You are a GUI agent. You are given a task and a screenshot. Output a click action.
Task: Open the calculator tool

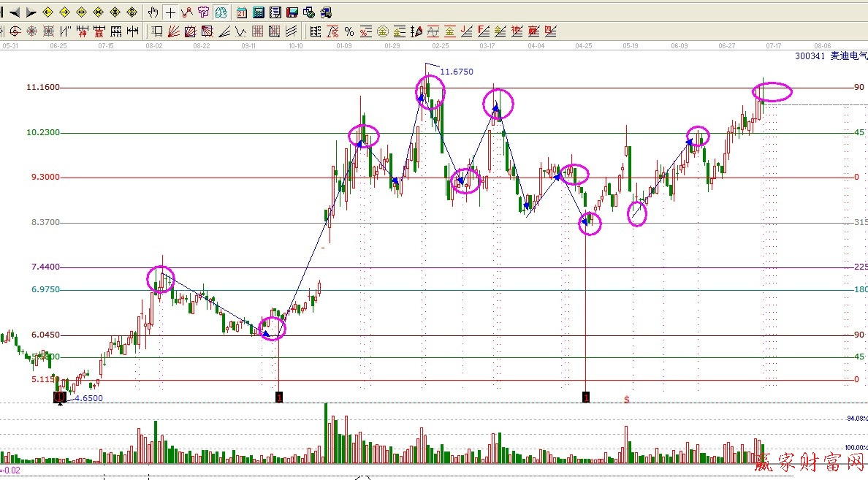tap(258, 12)
